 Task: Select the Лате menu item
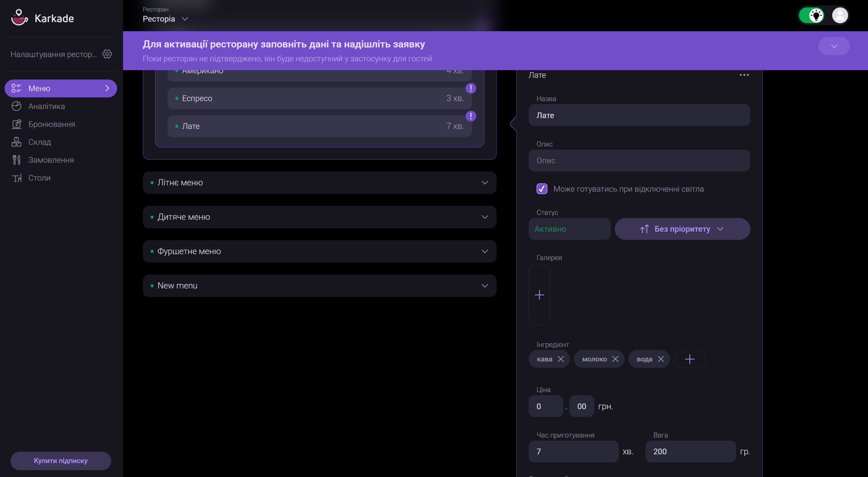click(x=319, y=126)
